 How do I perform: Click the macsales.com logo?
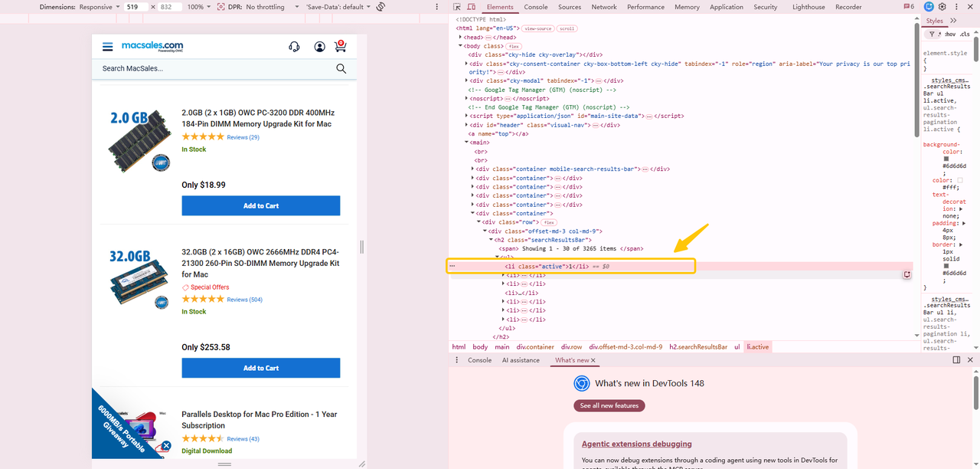coord(152,46)
